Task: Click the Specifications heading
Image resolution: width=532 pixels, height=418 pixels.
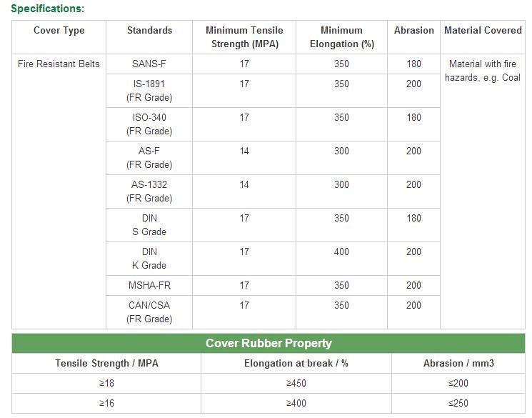Action: (47, 9)
